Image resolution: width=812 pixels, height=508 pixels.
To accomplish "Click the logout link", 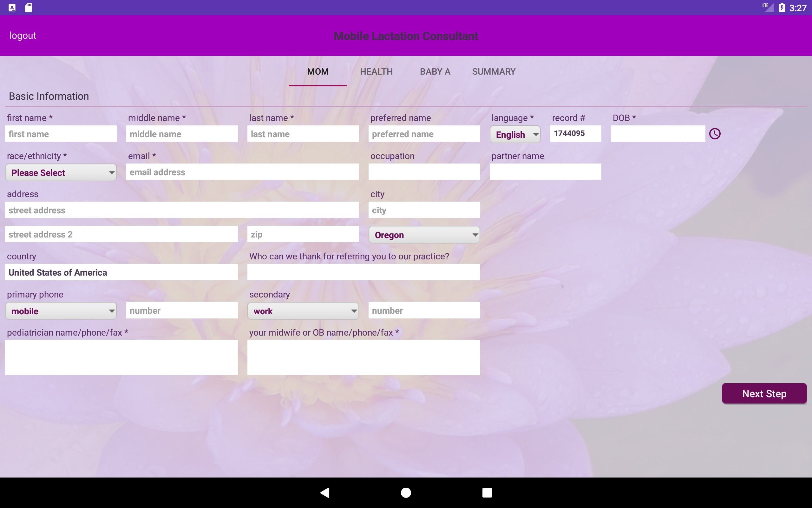I will [23, 35].
